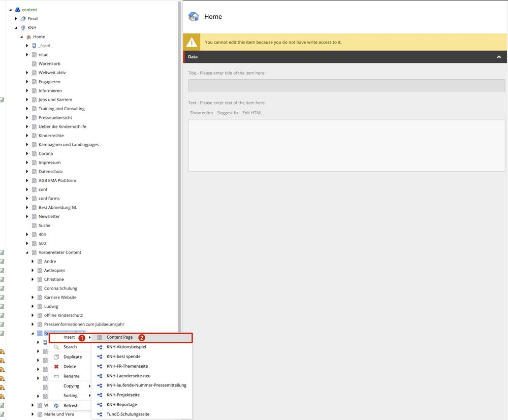Click the Email item icon in tree

coord(23,19)
